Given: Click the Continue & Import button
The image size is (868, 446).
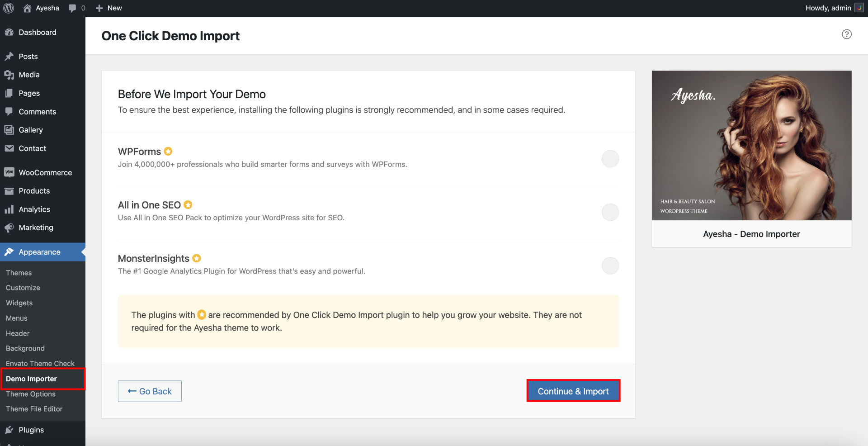Looking at the screenshot, I should pos(573,391).
